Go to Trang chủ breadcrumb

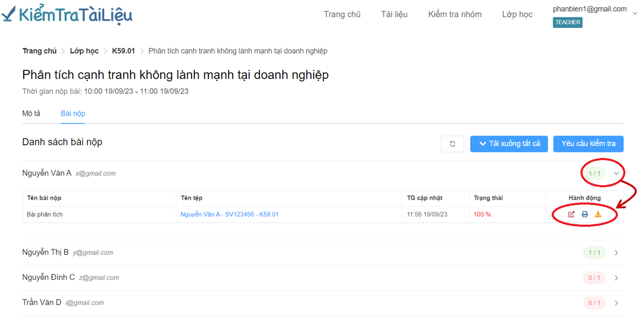tap(40, 51)
